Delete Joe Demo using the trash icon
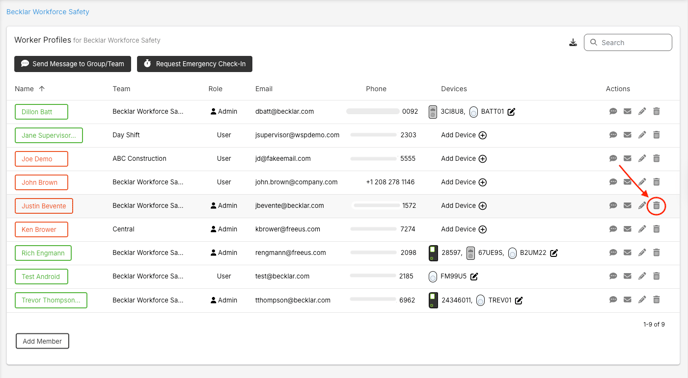The height and width of the screenshot is (378, 688). point(656,158)
